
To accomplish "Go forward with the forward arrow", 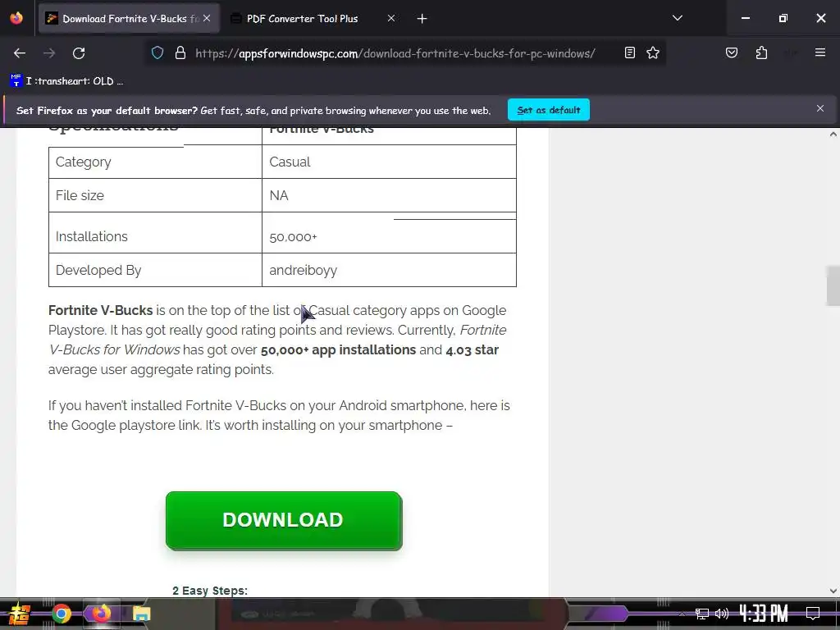I will pos(49,53).
